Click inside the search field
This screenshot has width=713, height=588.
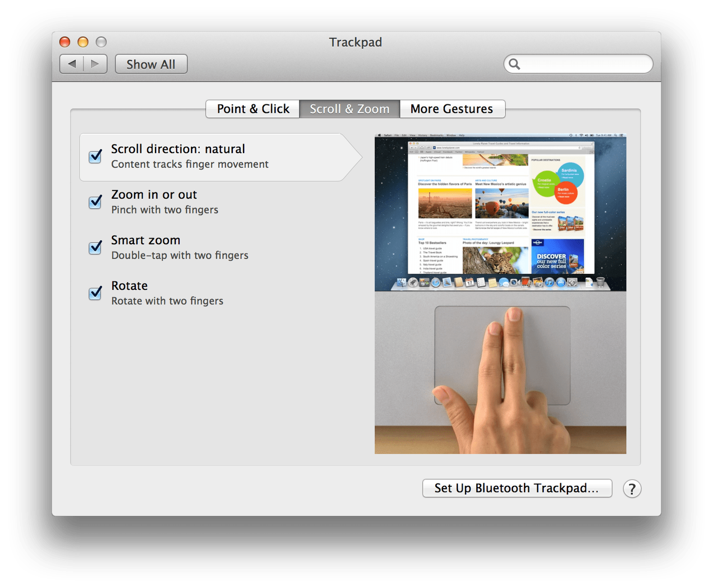click(x=578, y=64)
